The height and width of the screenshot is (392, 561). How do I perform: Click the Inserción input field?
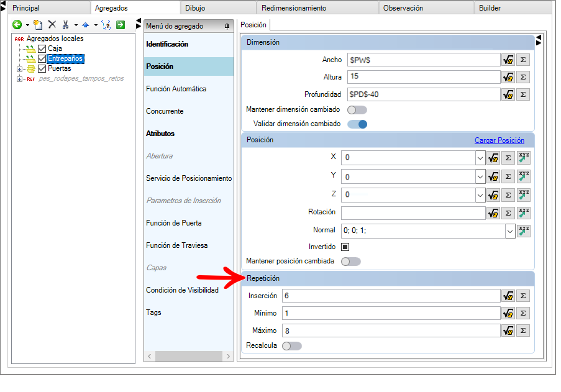tap(391, 296)
